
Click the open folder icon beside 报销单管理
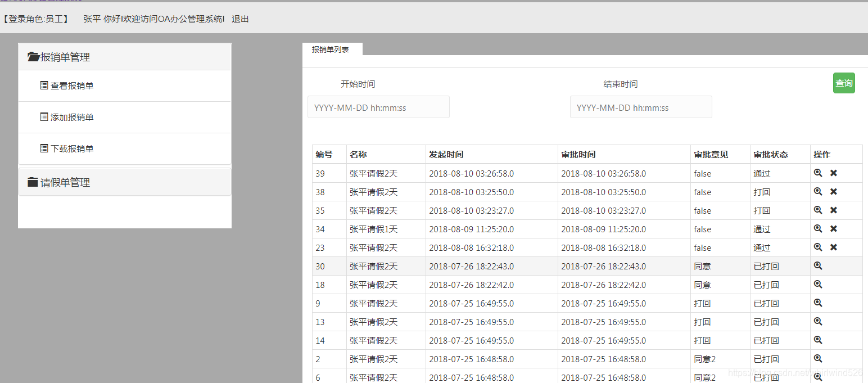pos(33,56)
